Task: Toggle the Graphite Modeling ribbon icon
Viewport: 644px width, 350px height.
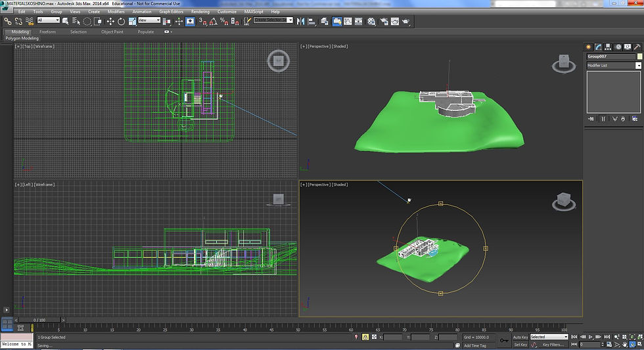Action: pos(336,21)
